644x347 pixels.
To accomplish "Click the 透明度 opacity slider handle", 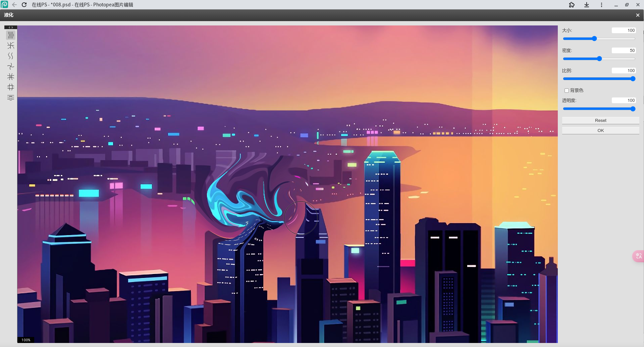I will [633, 109].
